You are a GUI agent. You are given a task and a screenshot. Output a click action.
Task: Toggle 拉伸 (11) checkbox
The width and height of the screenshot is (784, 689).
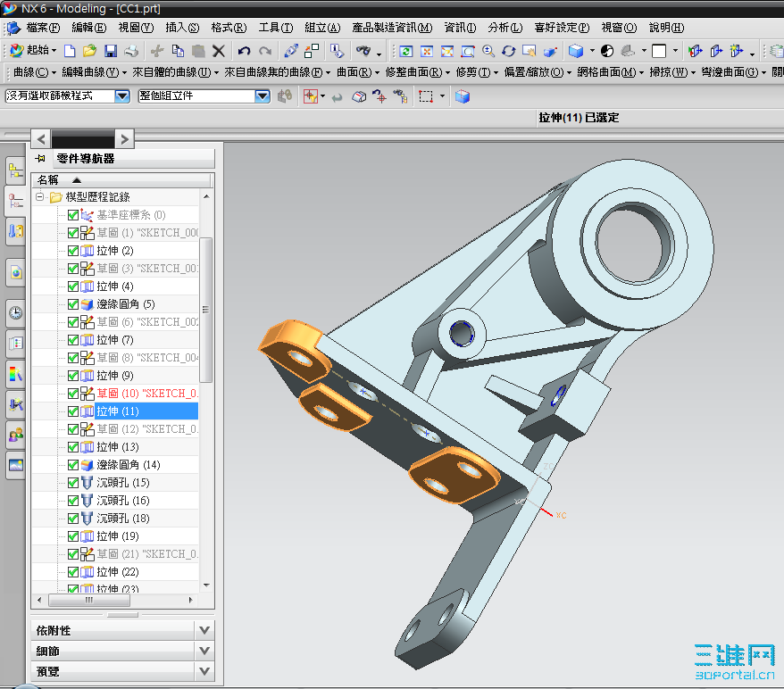point(73,411)
